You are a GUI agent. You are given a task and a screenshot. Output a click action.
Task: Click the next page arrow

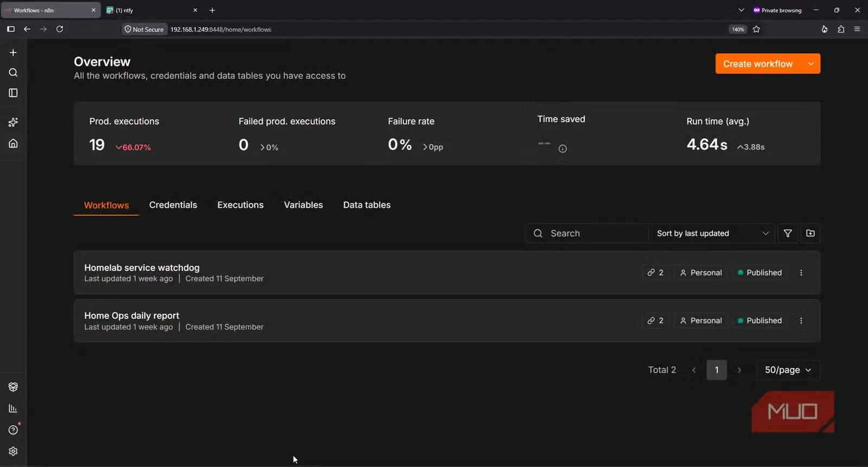click(x=739, y=370)
